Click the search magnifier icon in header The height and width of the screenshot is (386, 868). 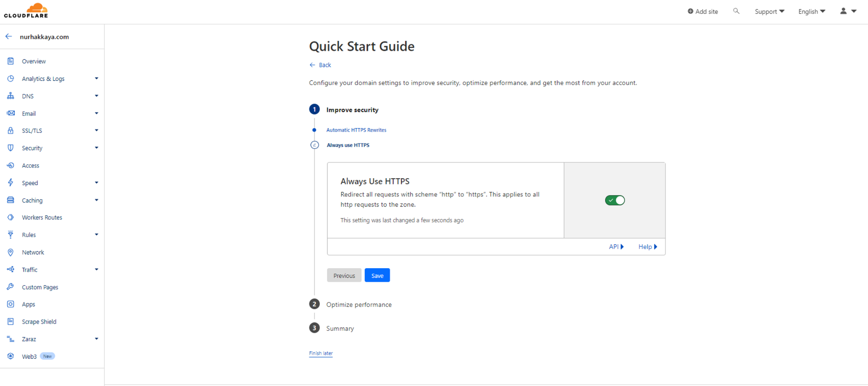coord(736,11)
